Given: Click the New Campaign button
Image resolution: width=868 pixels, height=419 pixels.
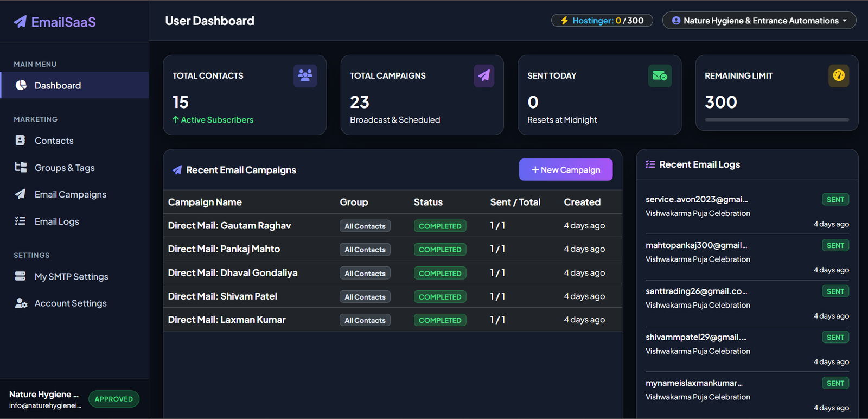Looking at the screenshot, I should [566, 169].
